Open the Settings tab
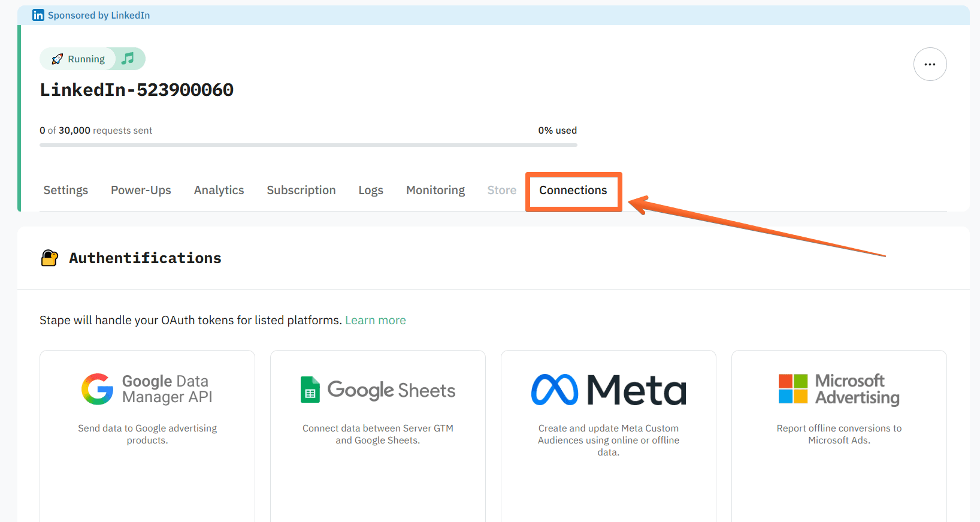This screenshot has height=522, width=980. [x=66, y=190]
